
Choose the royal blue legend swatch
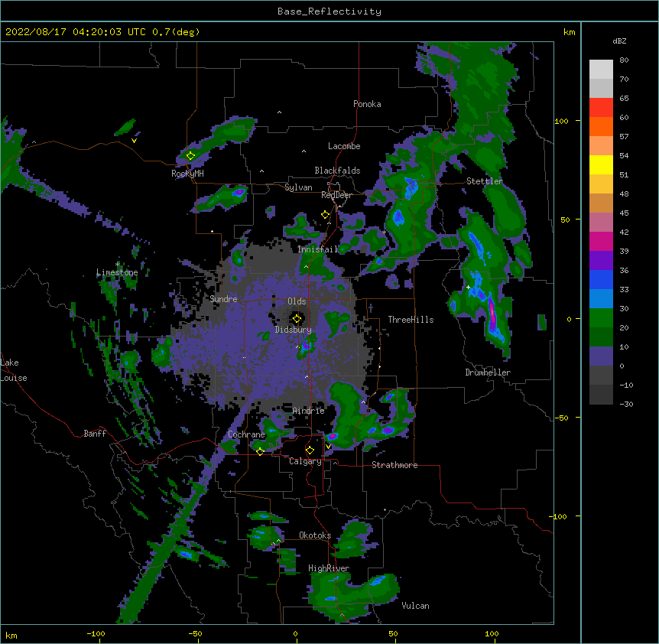[x=601, y=279]
